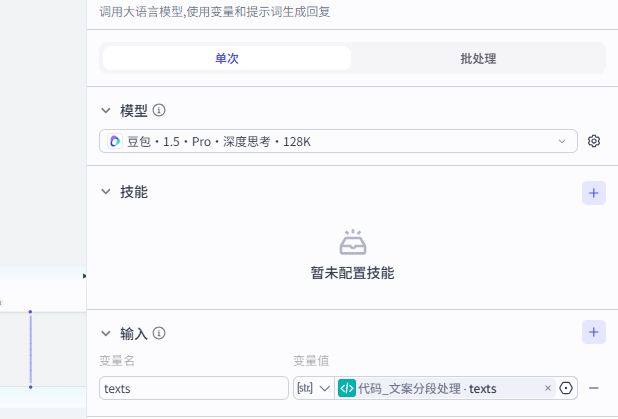The width and height of the screenshot is (618, 419).
Task: Clear the 代码_文案分段处理 variable reference
Action: (x=547, y=388)
